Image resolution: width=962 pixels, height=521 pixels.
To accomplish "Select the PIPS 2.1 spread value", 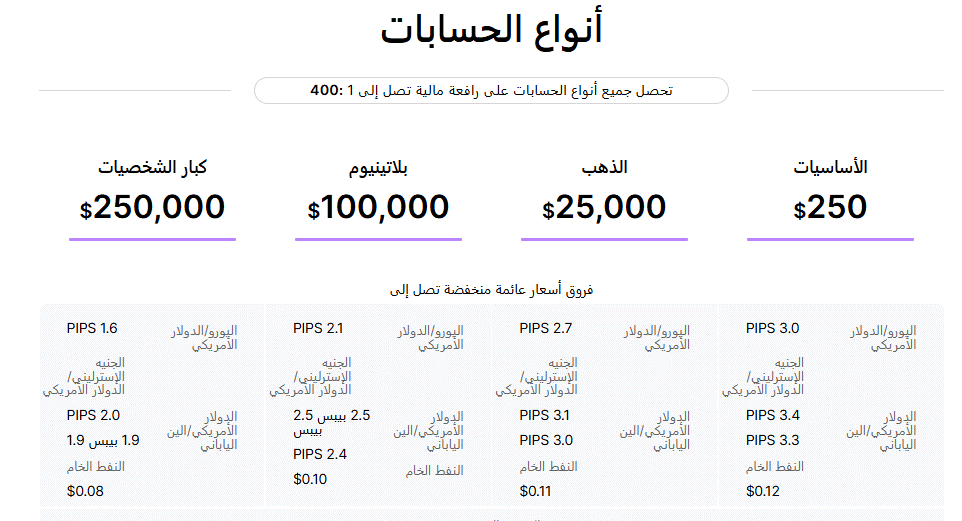I will click(x=318, y=328).
